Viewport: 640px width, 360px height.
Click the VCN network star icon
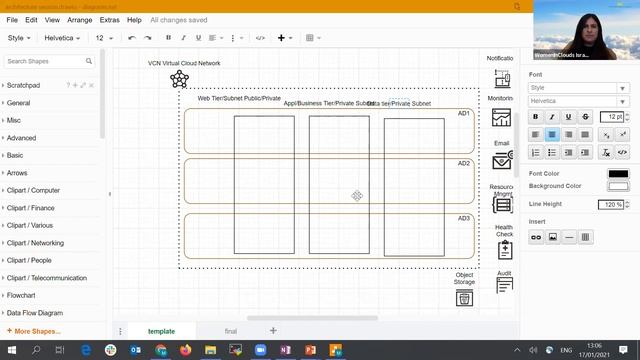click(x=179, y=79)
